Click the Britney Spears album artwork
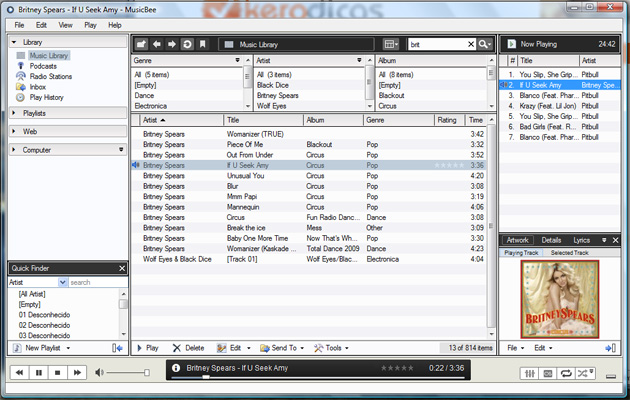Viewport: 630px width, 400px height. [560, 299]
